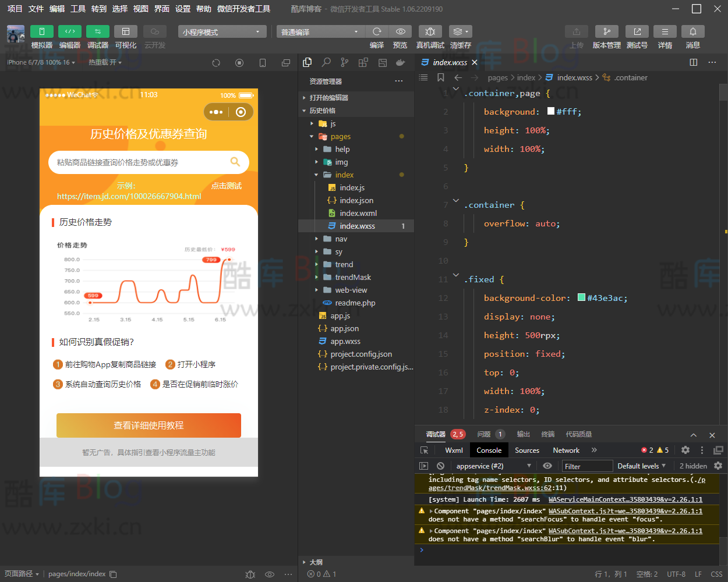Screen dimensions: 728x582
Task: Open the 工具 menu
Action: coord(78,9)
